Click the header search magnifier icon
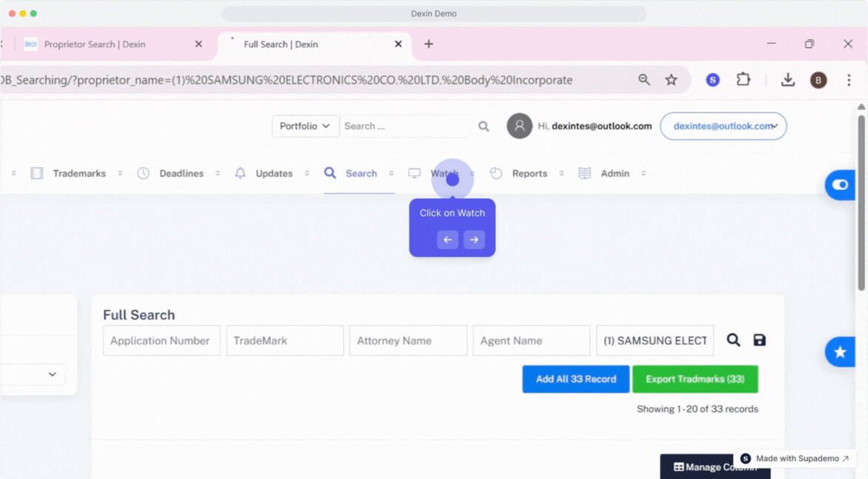This screenshot has width=868, height=479. coord(484,126)
